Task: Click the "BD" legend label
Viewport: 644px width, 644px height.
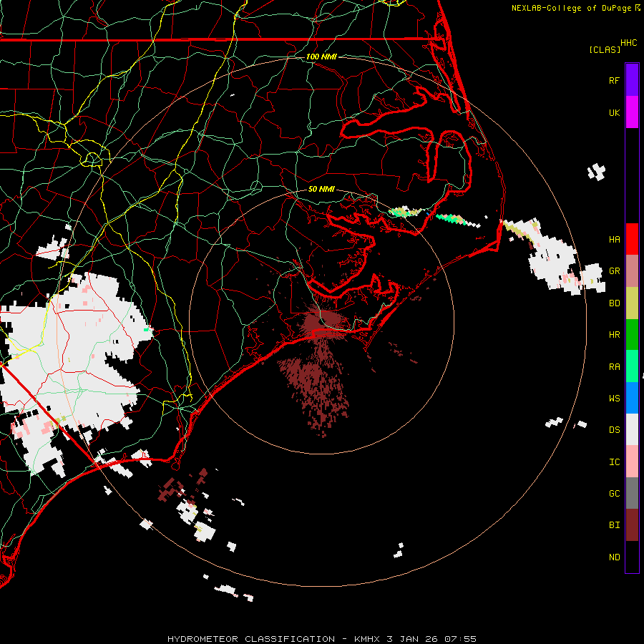Action: [614, 303]
